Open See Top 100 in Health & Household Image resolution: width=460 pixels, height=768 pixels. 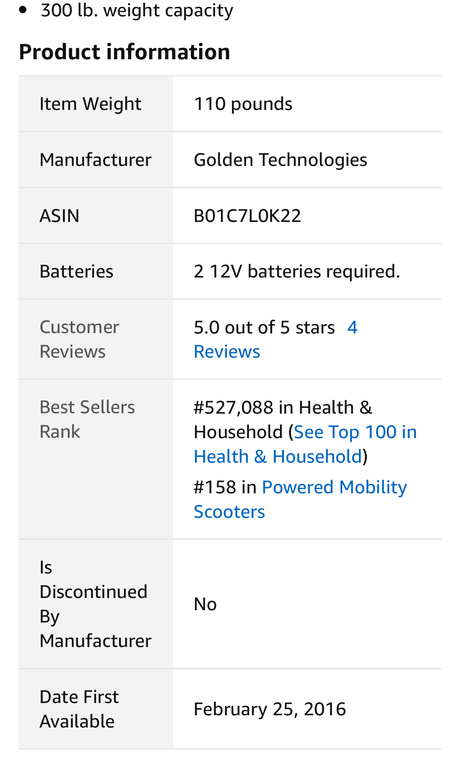[x=305, y=444]
